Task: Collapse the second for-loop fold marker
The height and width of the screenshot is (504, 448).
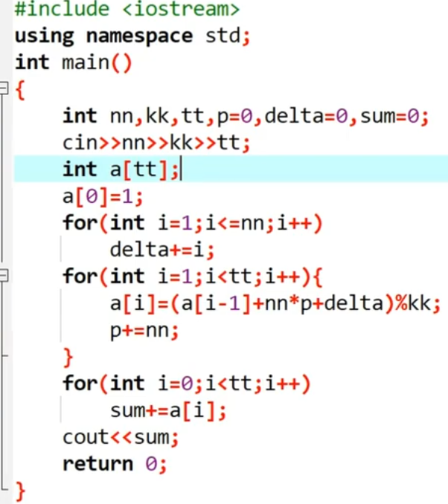Action: point(4,276)
